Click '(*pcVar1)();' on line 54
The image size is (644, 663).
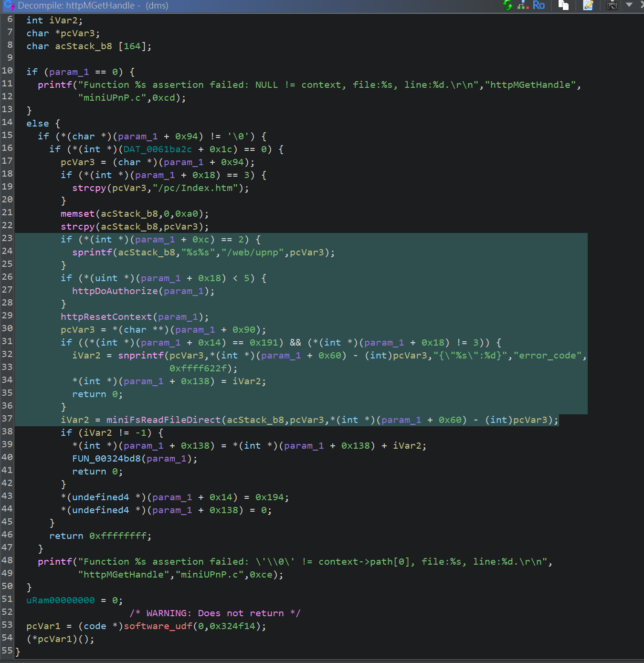[x=61, y=639]
